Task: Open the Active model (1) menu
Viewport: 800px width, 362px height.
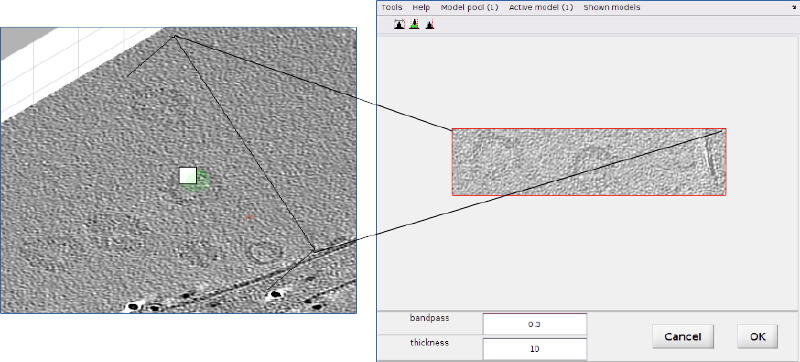Action: point(541,8)
